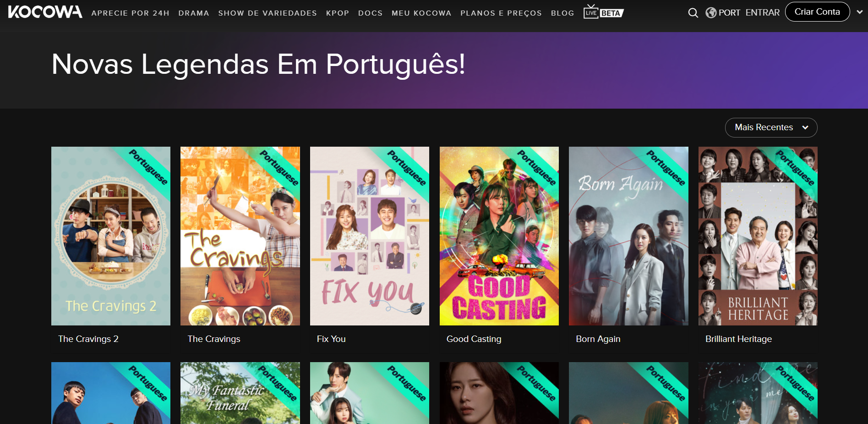Go to Show de Variedades menu
Screen dimensions: 868x424
point(267,13)
